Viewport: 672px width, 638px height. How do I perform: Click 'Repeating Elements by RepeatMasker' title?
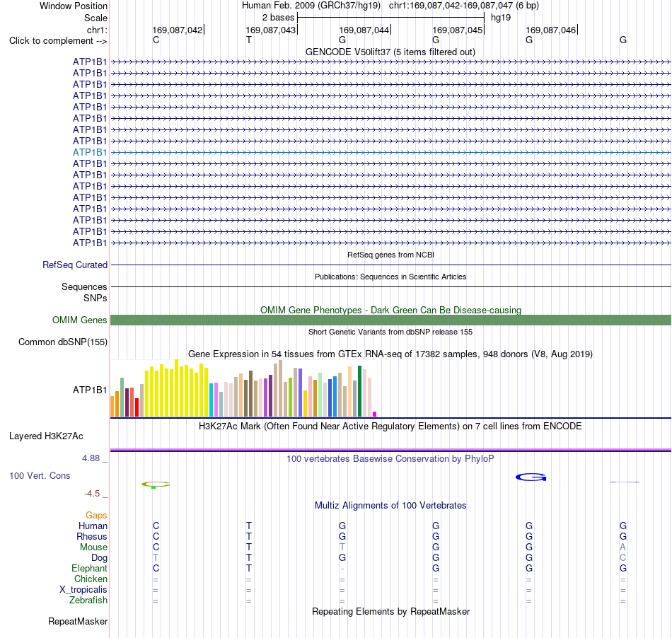point(390,611)
